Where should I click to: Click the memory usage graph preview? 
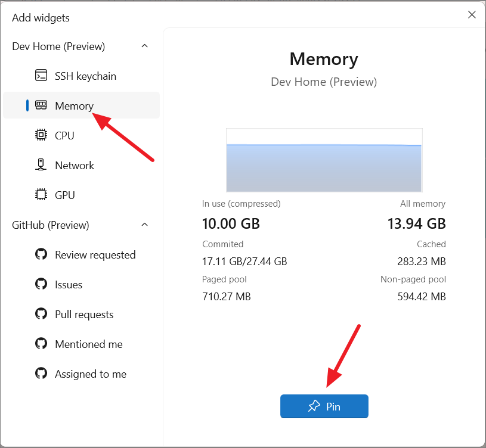tap(324, 160)
